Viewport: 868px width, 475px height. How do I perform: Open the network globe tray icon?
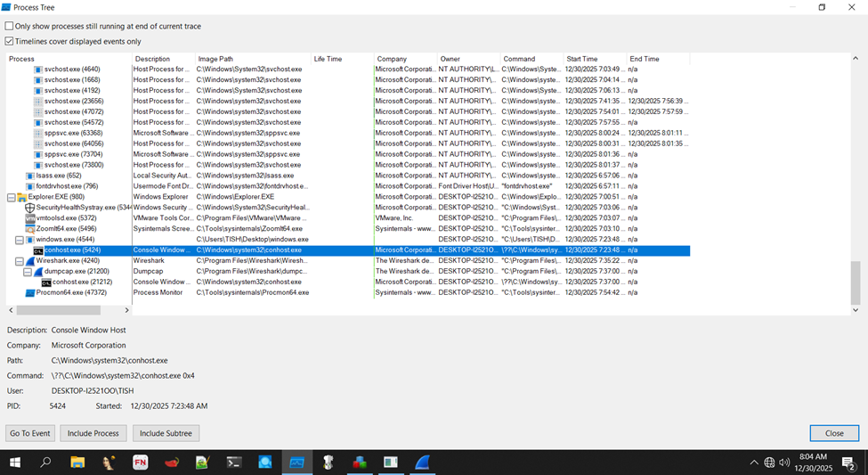[769, 463]
